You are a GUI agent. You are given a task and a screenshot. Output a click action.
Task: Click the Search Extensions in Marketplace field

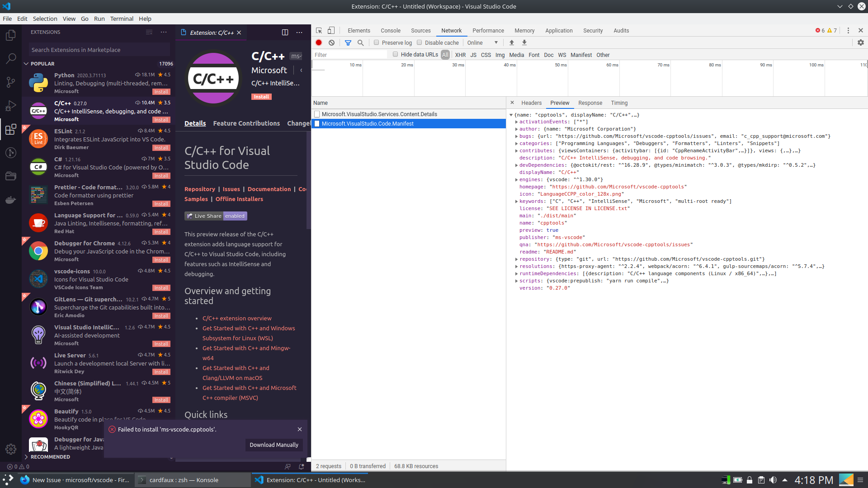pos(99,50)
